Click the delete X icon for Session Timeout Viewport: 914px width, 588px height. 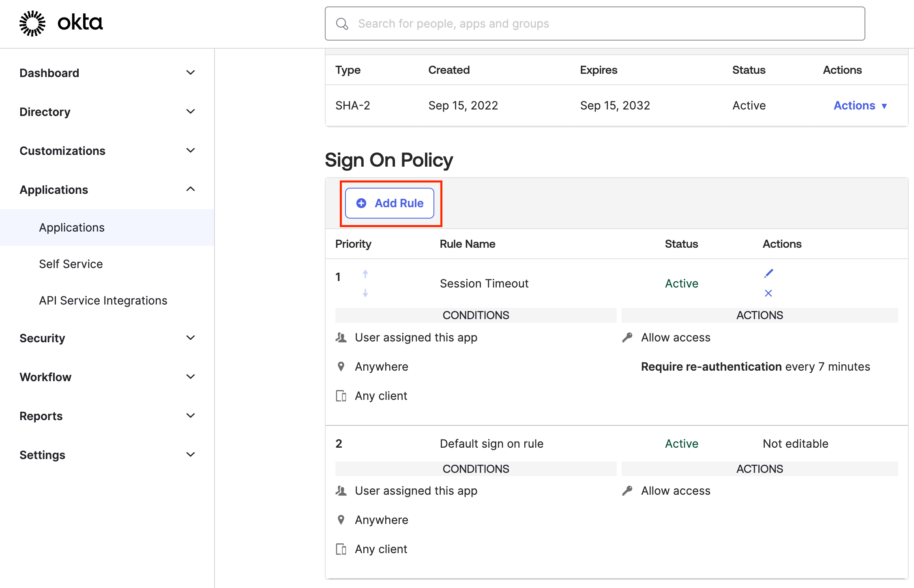pos(769,293)
